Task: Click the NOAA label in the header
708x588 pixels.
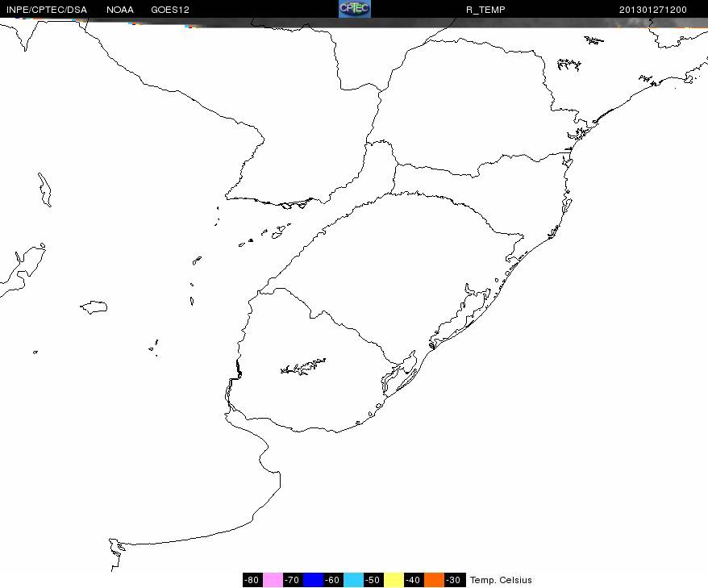Action: click(120, 10)
